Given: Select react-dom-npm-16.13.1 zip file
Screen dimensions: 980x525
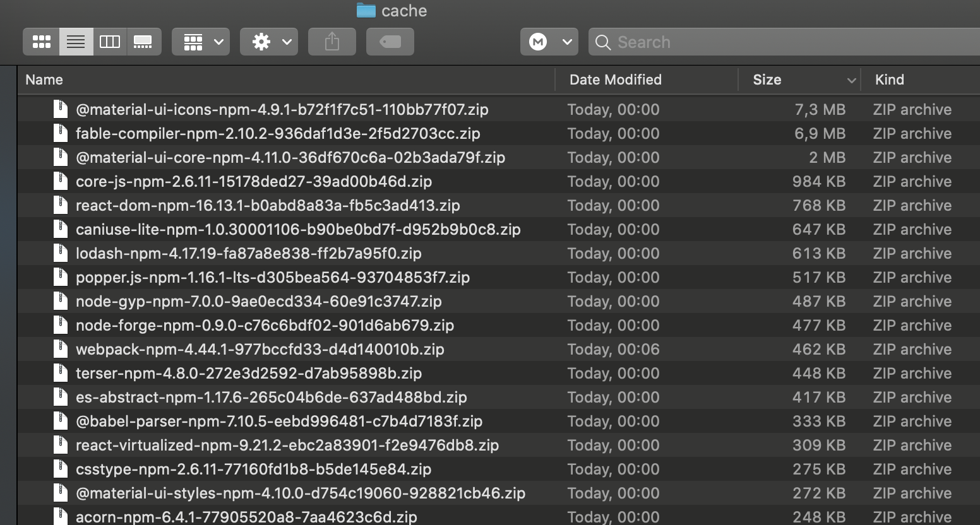Looking at the screenshot, I should click(x=268, y=206).
